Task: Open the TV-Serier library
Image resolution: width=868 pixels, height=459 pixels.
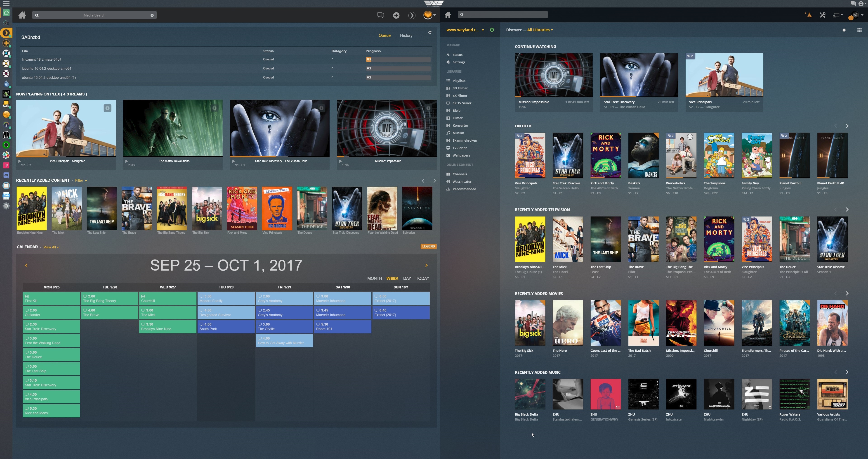Action: (x=459, y=148)
